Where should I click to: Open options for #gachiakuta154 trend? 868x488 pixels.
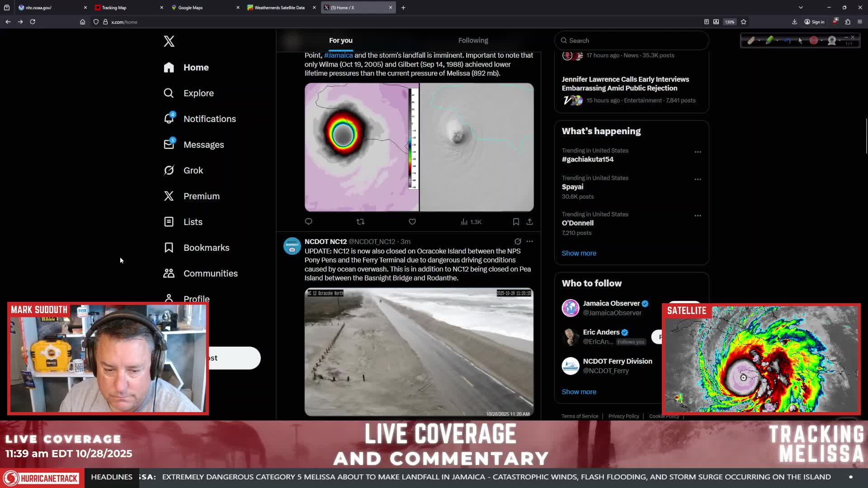click(x=698, y=152)
